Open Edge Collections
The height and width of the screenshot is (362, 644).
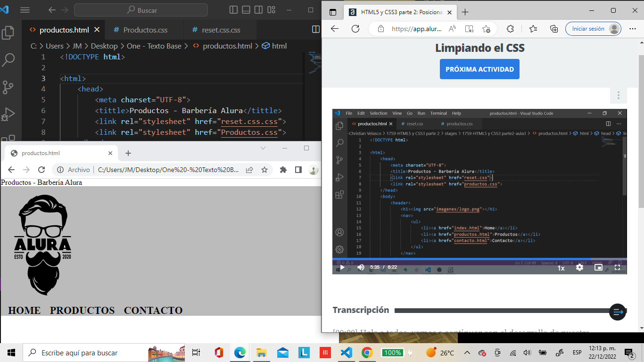(x=554, y=29)
